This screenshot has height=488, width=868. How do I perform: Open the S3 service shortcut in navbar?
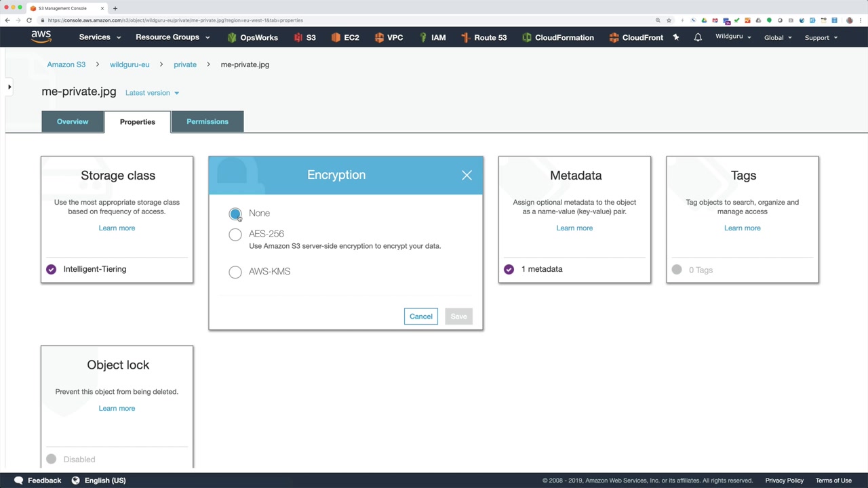(305, 38)
